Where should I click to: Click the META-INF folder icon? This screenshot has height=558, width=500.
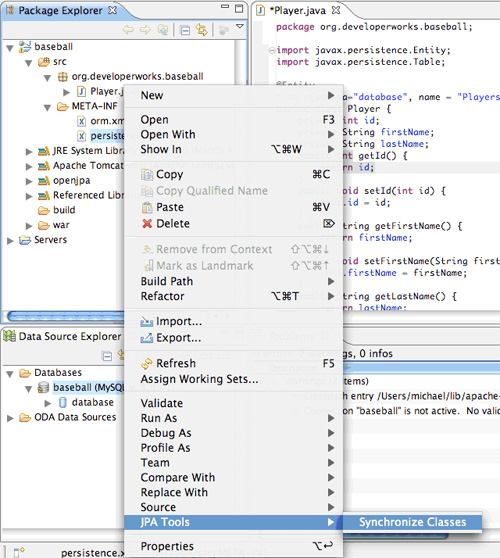click(63, 106)
